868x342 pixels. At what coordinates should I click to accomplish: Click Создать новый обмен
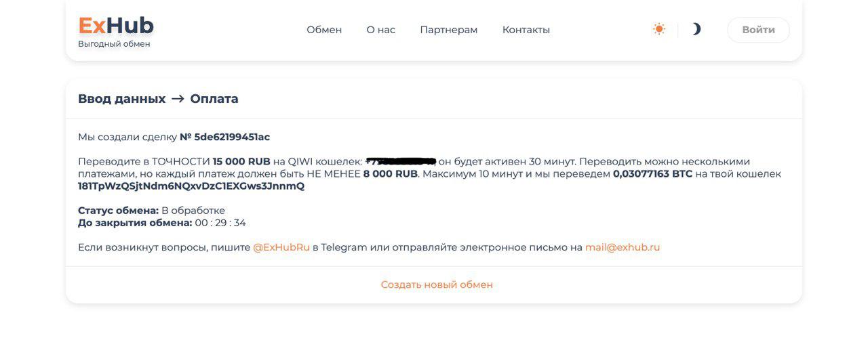[x=437, y=284]
